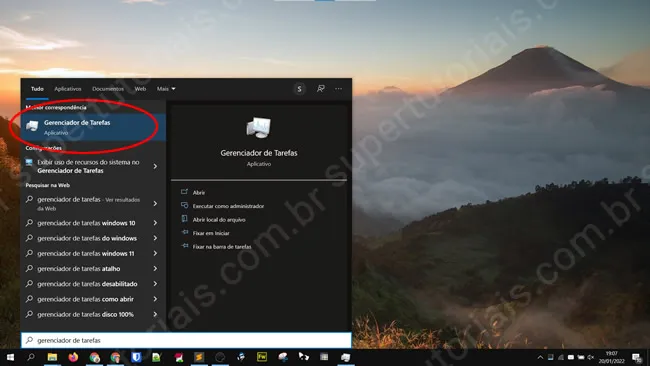Click Fixar em Iniciar
This screenshot has width=650, height=366.
pos(211,233)
